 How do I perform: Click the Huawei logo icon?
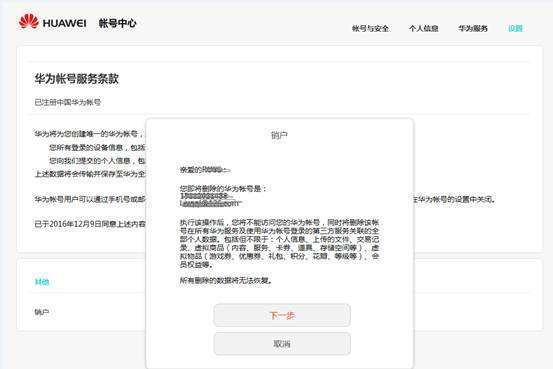[x=29, y=22]
